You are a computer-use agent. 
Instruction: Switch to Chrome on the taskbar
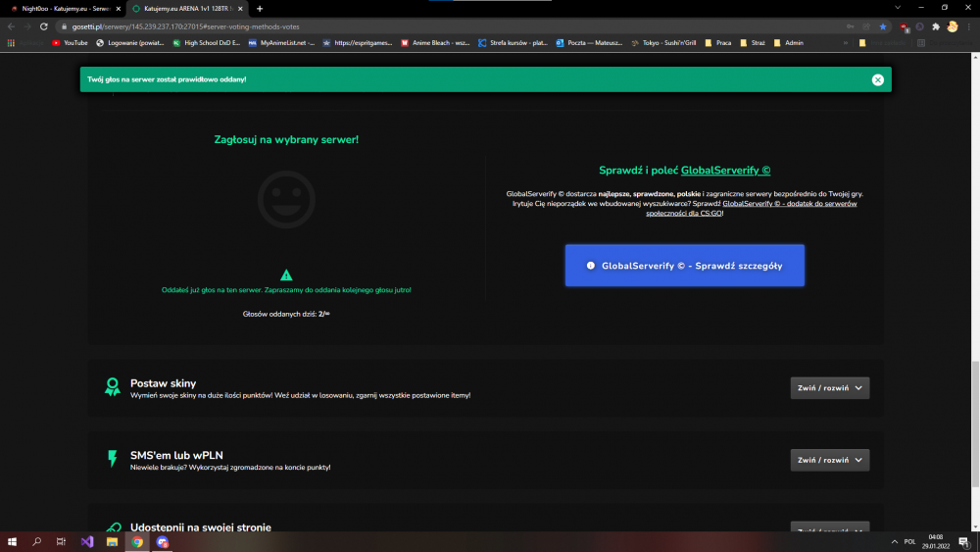(137, 542)
